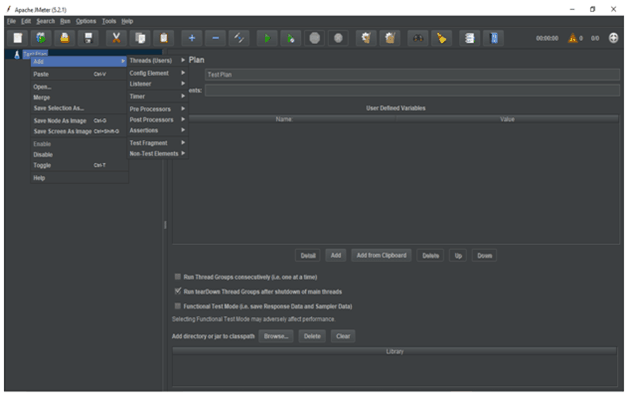Toggle Run Thread Groups consecutively checkbox
Viewport: 628px width, 396px height.
pyautogui.click(x=178, y=277)
